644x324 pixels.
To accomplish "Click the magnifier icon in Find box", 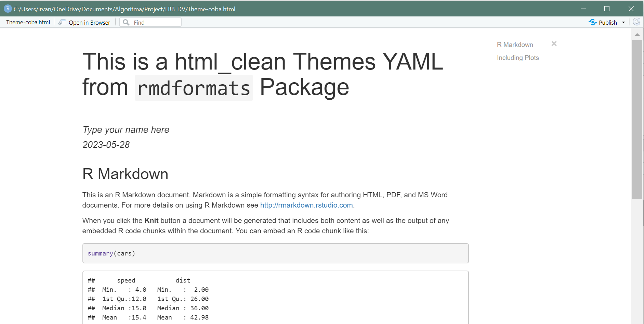I will click(x=126, y=22).
